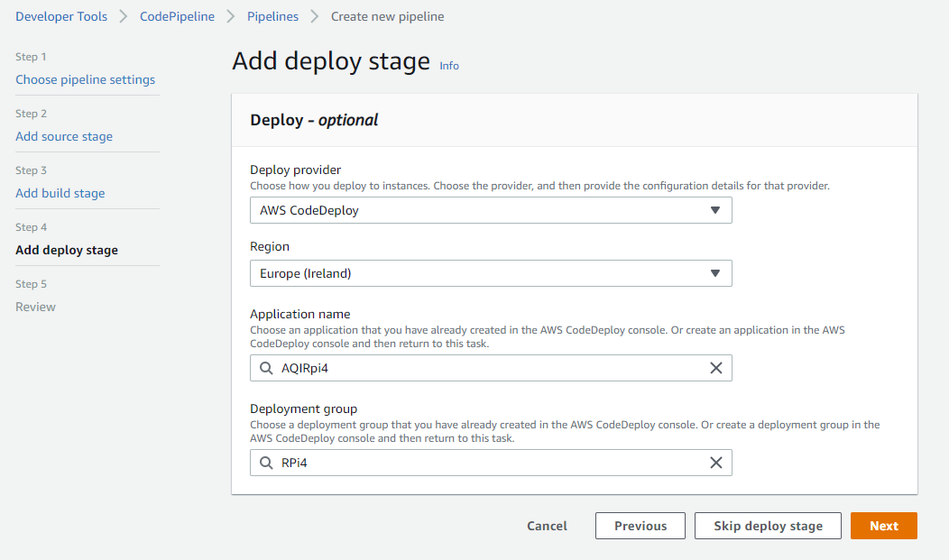Image resolution: width=949 pixels, height=560 pixels.
Task: Select Step 2 Add source stage
Action: pos(64,136)
